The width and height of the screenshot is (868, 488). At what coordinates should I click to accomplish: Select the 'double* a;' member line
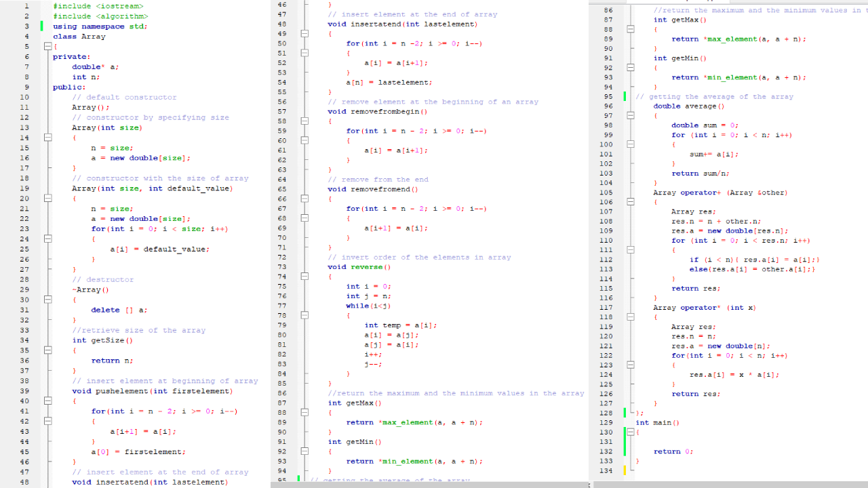[x=96, y=67]
